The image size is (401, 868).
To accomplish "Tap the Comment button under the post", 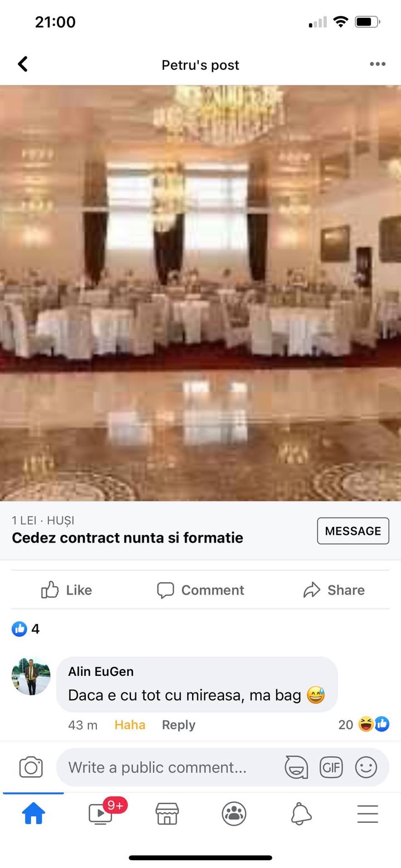I will click(x=200, y=590).
